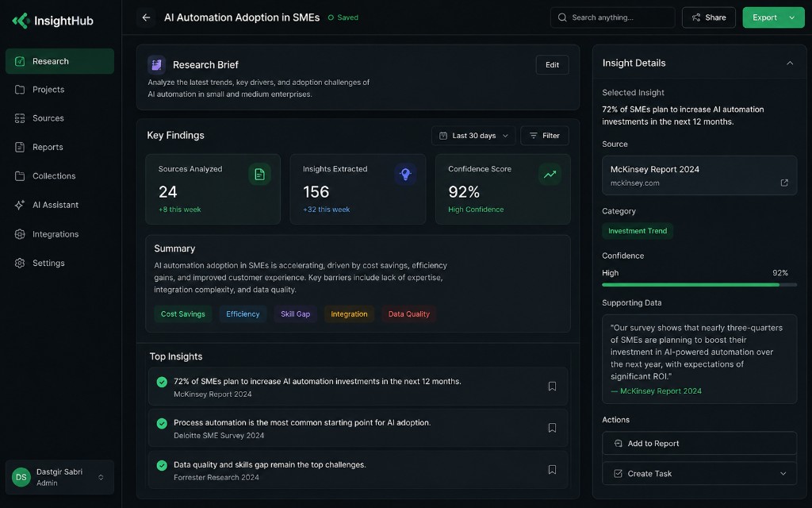Select the Skill Gap tag
This screenshot has height=508, width=812.
[x=295, y=314]
